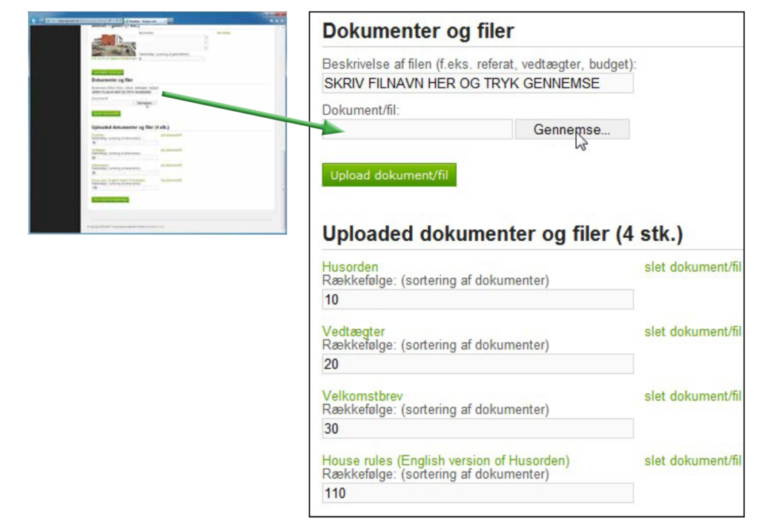Delete Husorden via its slet dokument/fil link
This screenshot has width=759, height=532.
tap(692, 267)
